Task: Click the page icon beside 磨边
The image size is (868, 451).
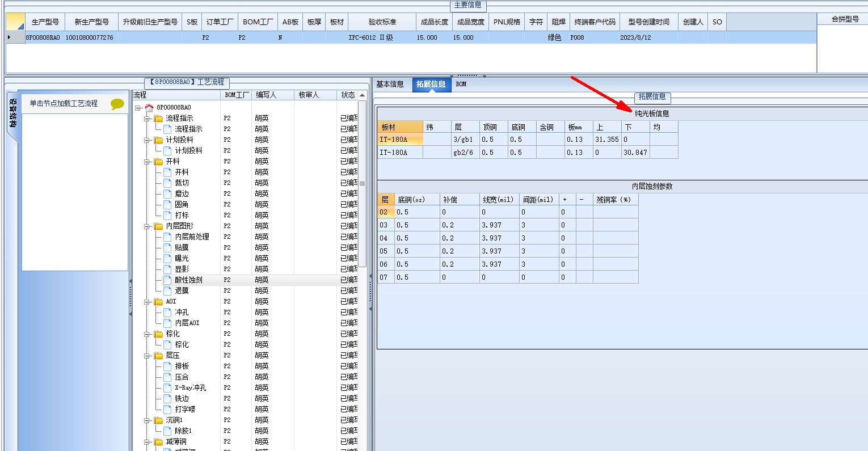Action: point(167,193)
